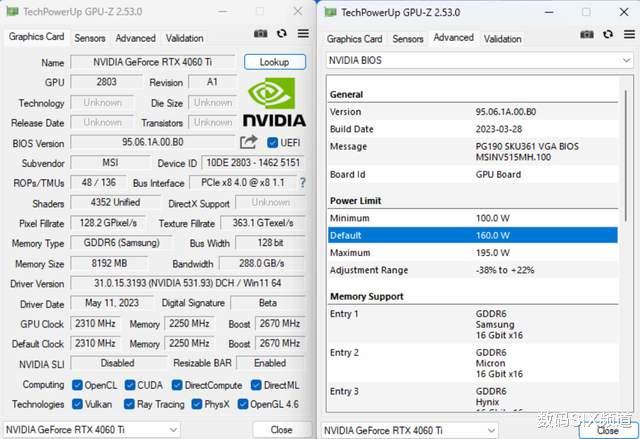Click the Shaders 4352 Unified field

tap(116, 203)
